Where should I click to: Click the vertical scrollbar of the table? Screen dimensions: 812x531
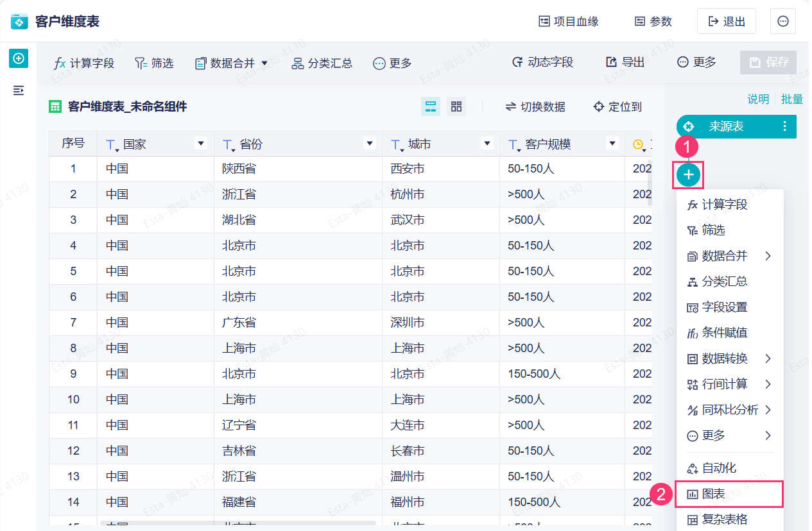coord(649,181)
